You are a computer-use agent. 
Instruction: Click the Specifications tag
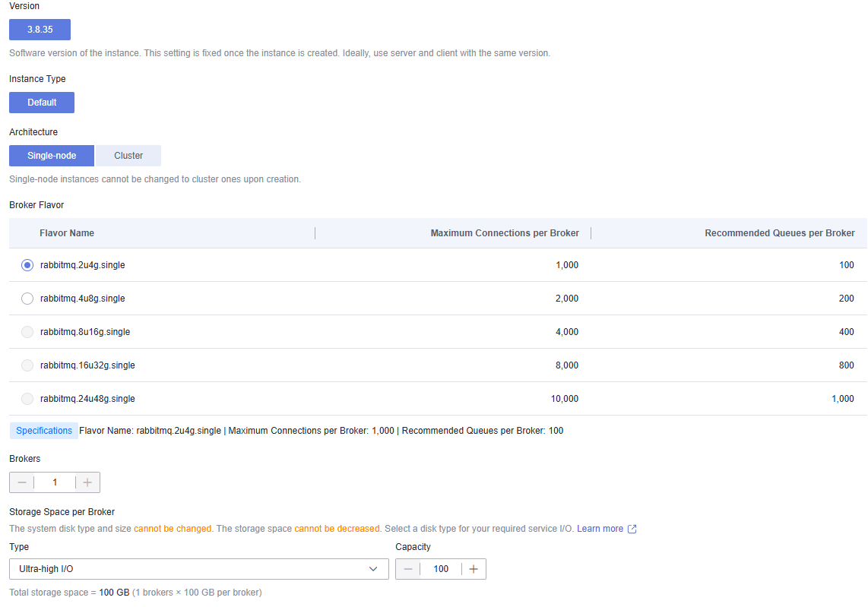click(x=44, y=431)
